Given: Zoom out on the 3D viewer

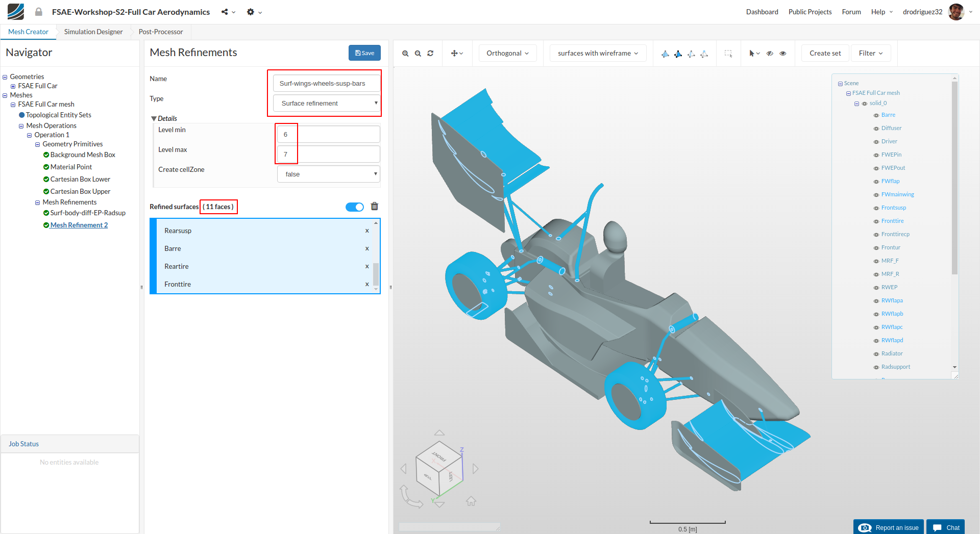Looking at the screenshot, I should (x=418, y=53).
